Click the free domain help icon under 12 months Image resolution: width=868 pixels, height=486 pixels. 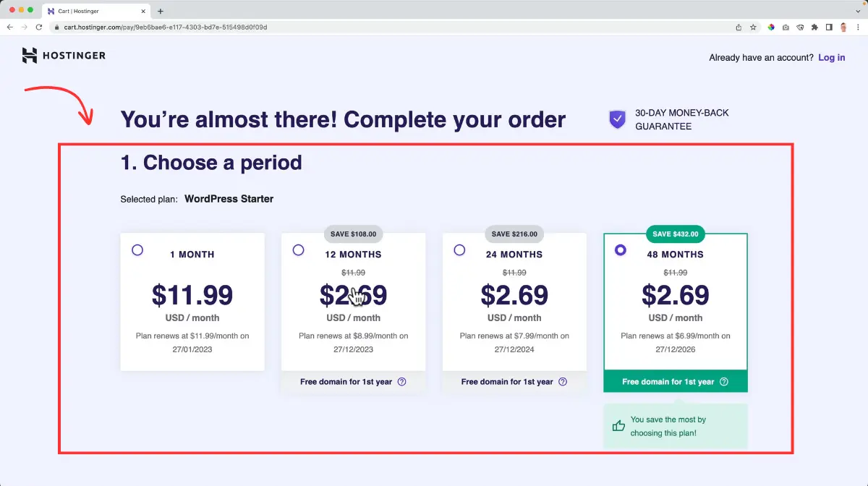[x=402, y=382]
